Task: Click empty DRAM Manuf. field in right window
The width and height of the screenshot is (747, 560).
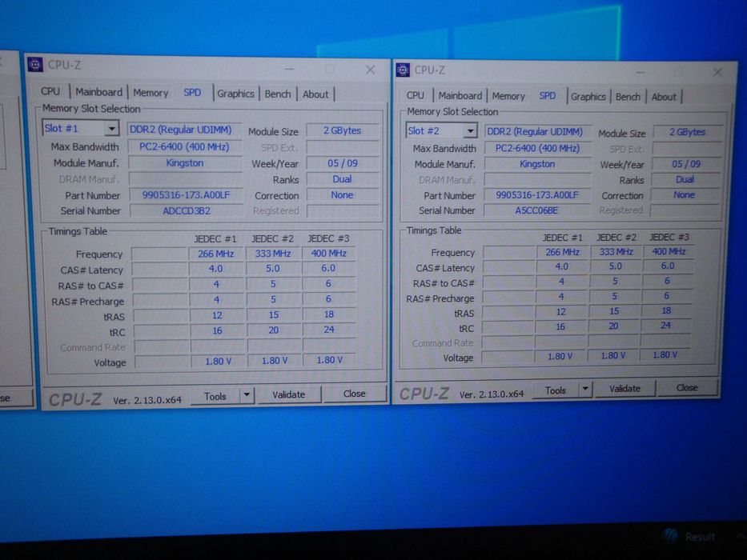Action: click(537, 179)
